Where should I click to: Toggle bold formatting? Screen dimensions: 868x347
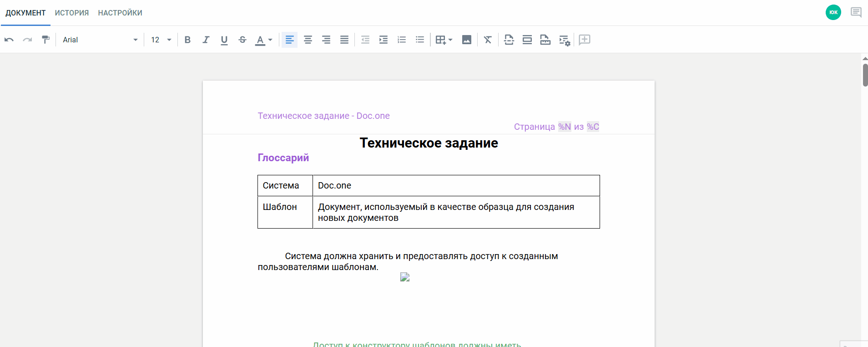(x=187, y=40)
